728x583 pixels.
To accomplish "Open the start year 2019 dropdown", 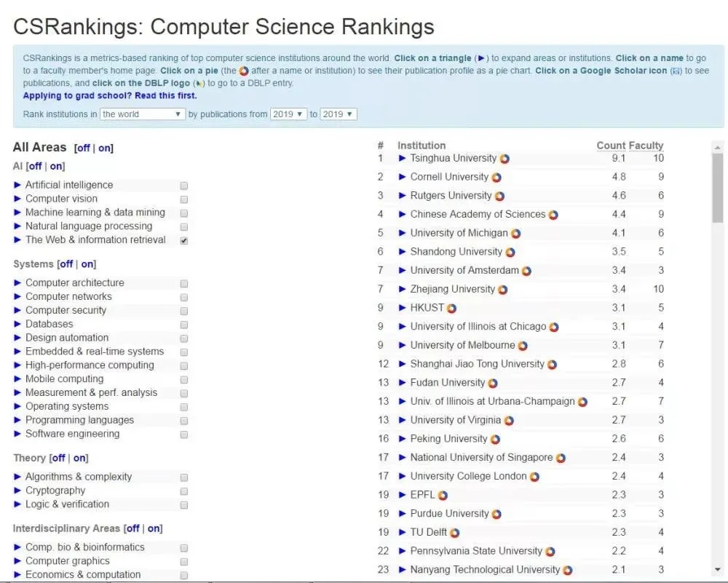I will click(x=288, y=114).
